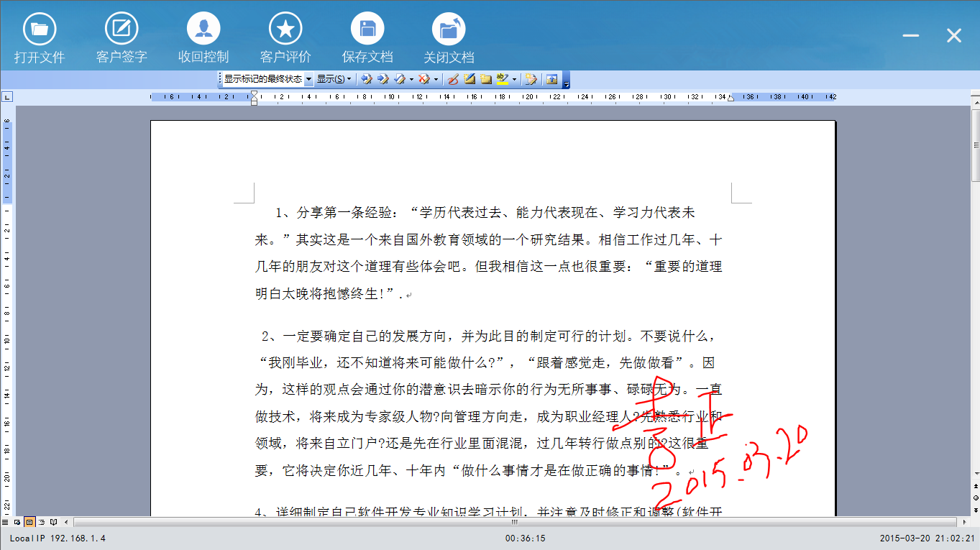Jump to previous page double arrow
Screen dimensions: 980x550
coord(976,487)
